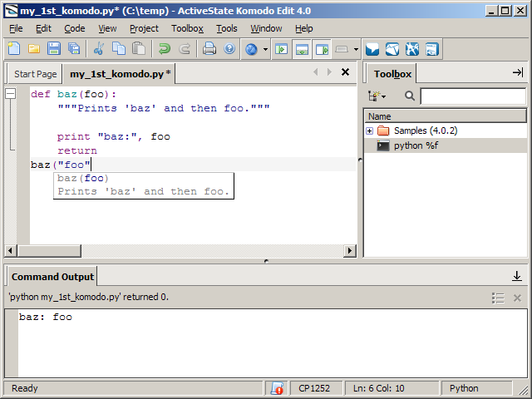Viewport: 532px width, 399px height.
Task: Click the baz(foo) calltip popup
Action: pos(144,185)
